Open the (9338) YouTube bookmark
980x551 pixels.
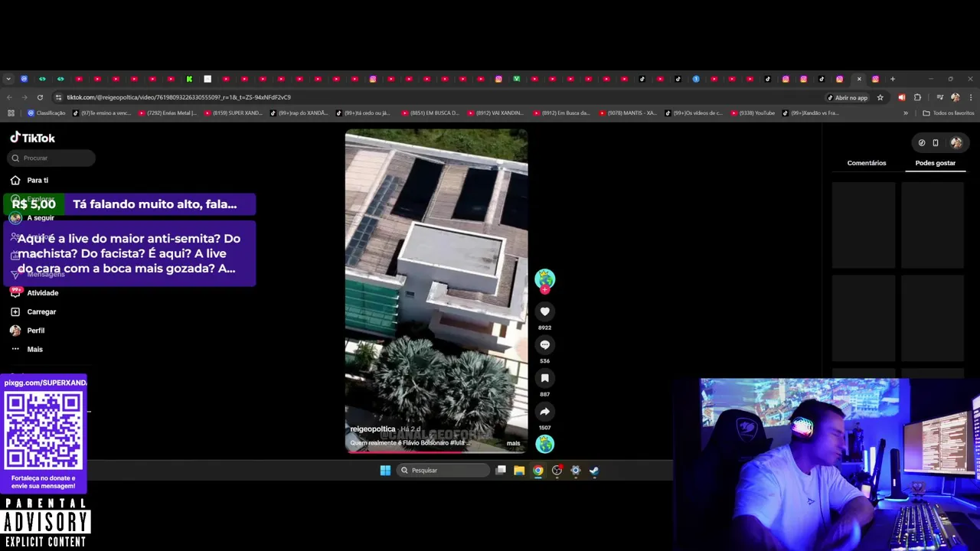[753, 112]
